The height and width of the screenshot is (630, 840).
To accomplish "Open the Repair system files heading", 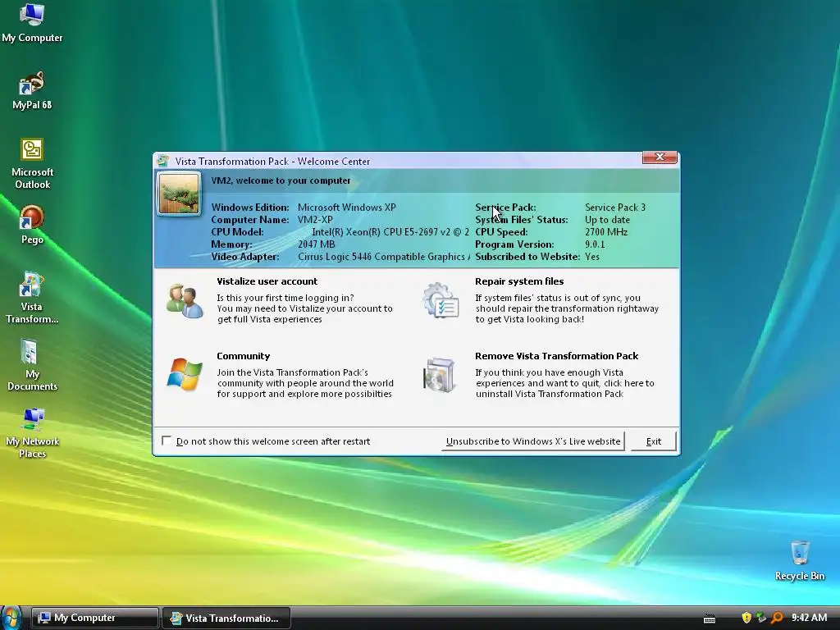I will pyautogui.click(x=519, y=281).
